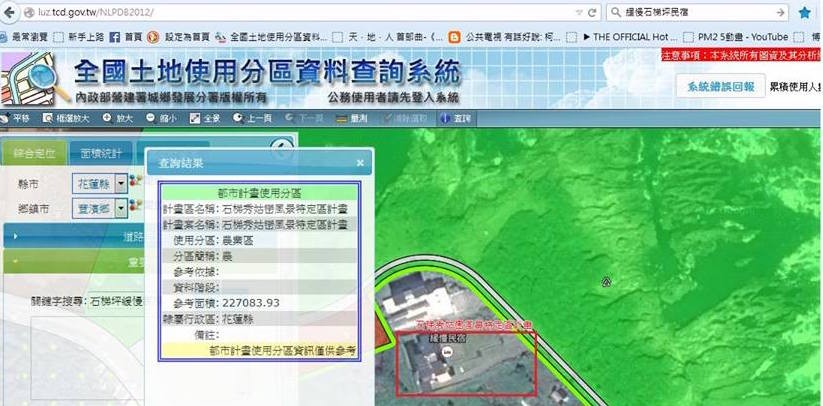
Task: Click the 全景 full extent tool
Action: (x=205, y=118)
